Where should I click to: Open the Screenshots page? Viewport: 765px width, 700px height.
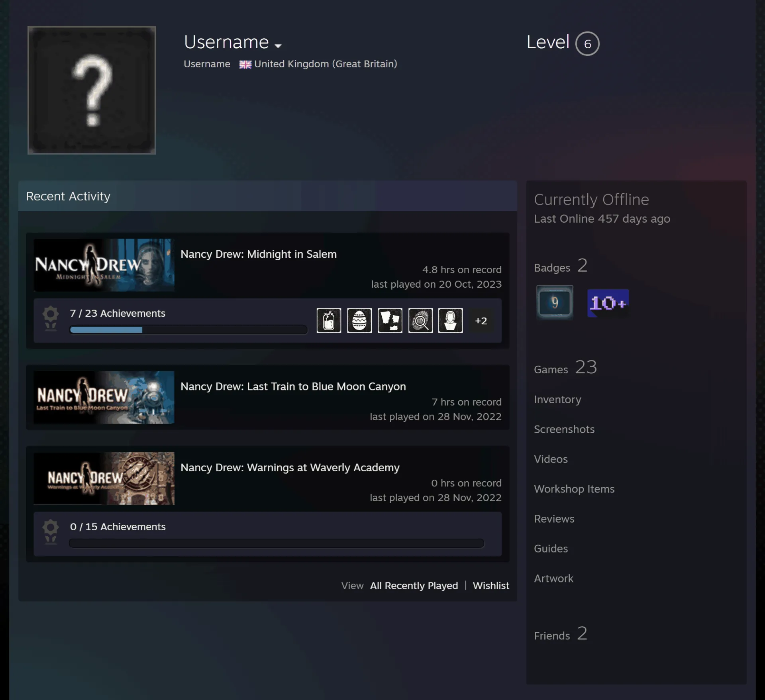[x=564, y=429]
